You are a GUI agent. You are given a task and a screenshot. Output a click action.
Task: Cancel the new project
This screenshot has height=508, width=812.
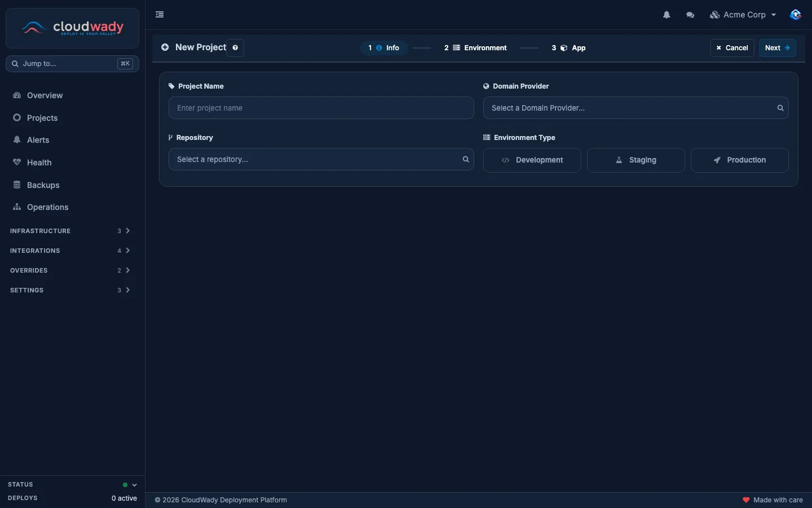732,48
